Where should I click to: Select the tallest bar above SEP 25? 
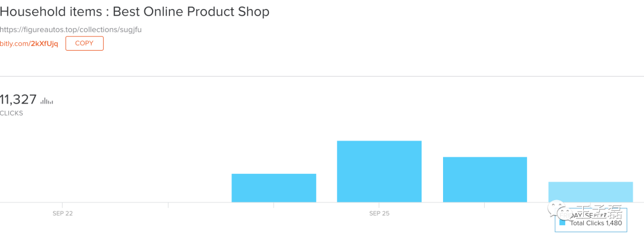pyautogui.click(x=379, y=172)
